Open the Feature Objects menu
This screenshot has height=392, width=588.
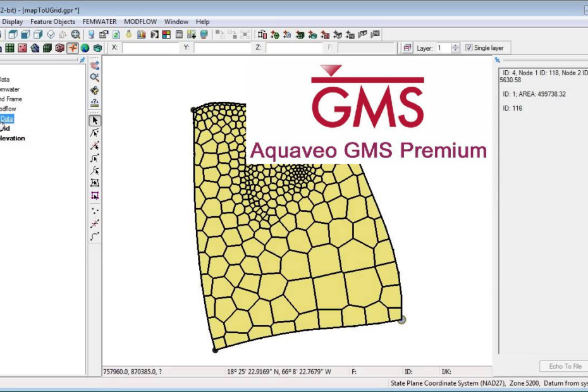(52, 21)
